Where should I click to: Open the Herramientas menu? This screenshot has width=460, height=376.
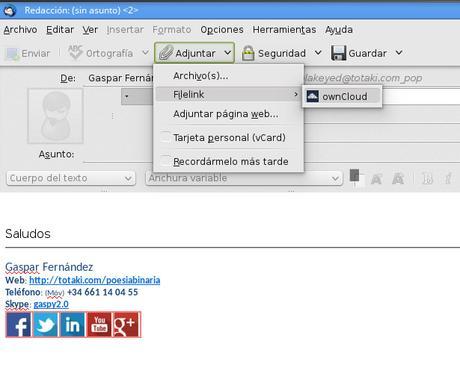[284, 30]
